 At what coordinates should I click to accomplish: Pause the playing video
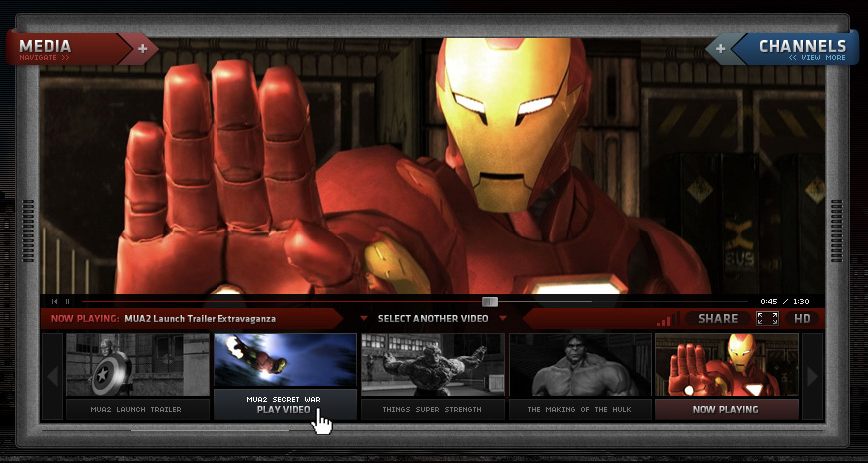[68, 301]
